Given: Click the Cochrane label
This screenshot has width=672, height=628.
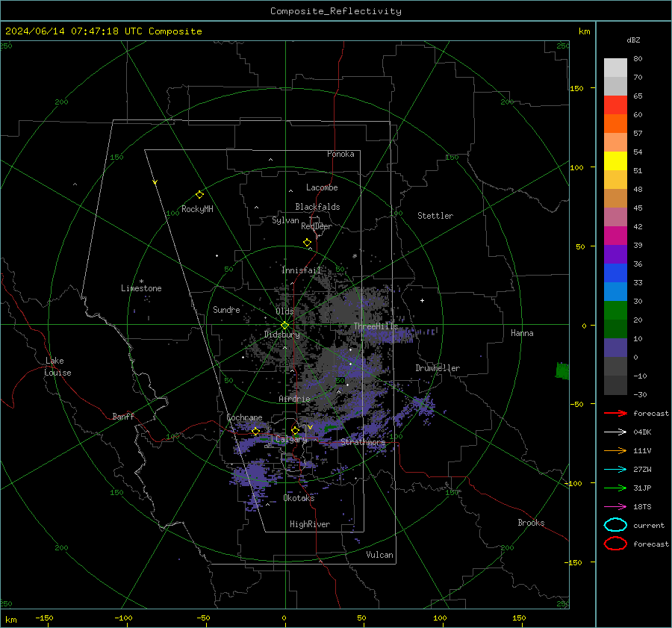Looking at the screenshot, I should (244, 417).
